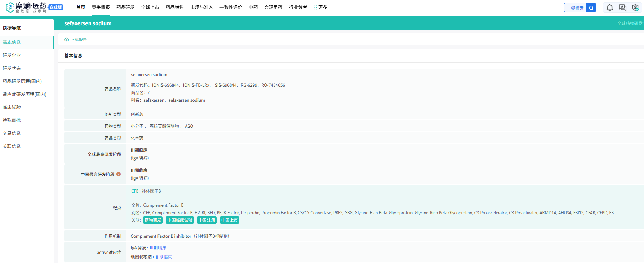644x263 pixels.
Task: Expand the 更多 menu grid icon
Action: tap(316, 8)
